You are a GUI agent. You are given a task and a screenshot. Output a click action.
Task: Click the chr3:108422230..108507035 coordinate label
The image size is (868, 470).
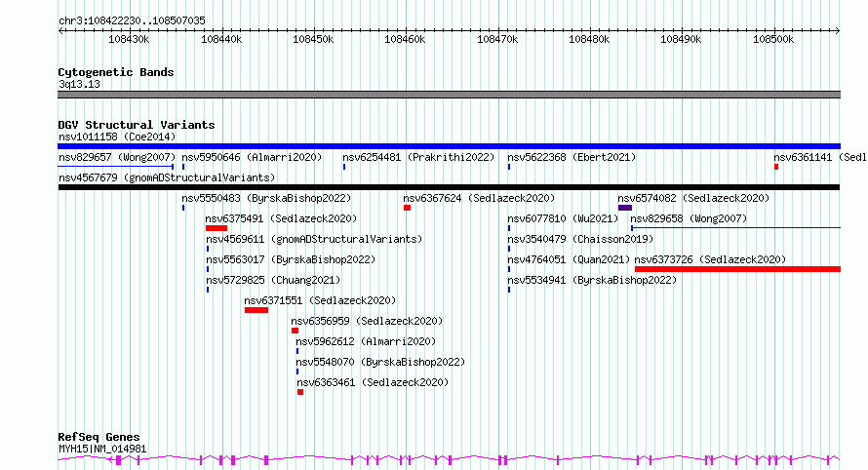coord(132,20)
